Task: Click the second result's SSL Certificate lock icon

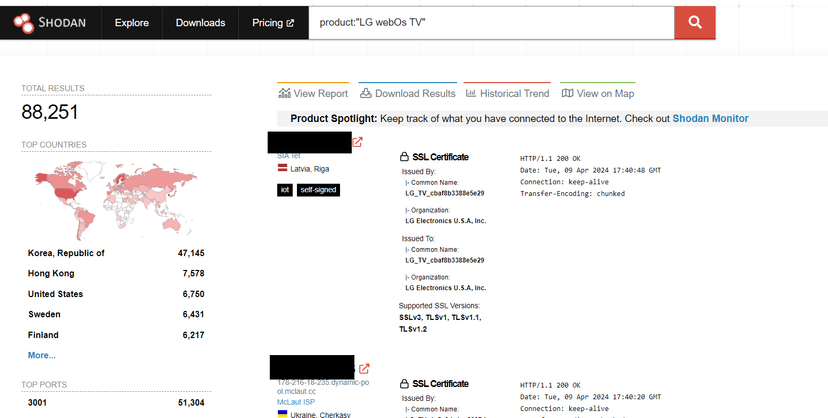Action: (404, 384)
